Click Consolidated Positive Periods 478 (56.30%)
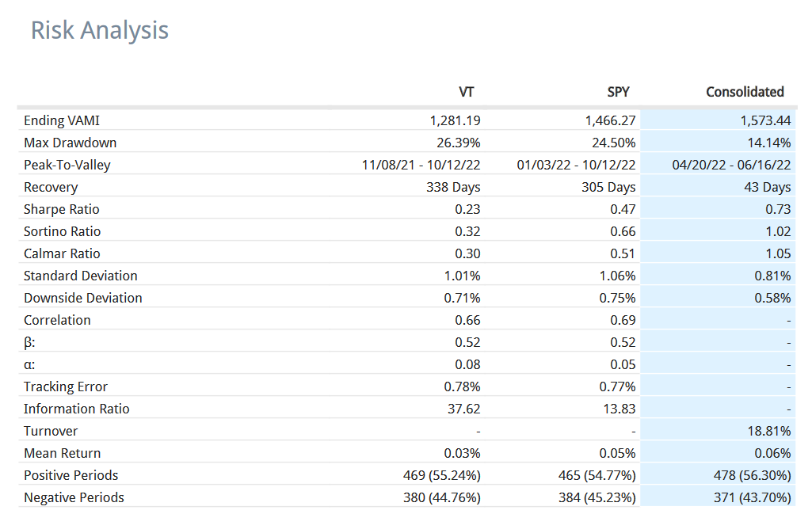812x514 pixels. click(753, 476)
